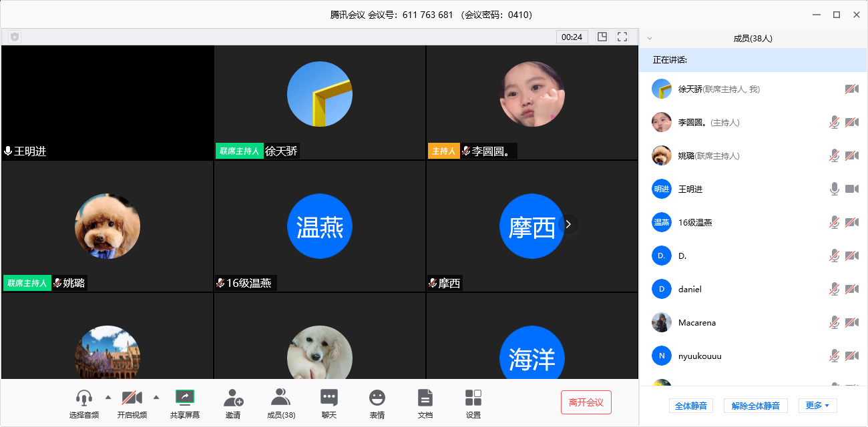The width and height of the screenshot is (868, 427).
Task: Click the 全体静音 mute all button
Action: pyautogui.click(x=691, y=406)
